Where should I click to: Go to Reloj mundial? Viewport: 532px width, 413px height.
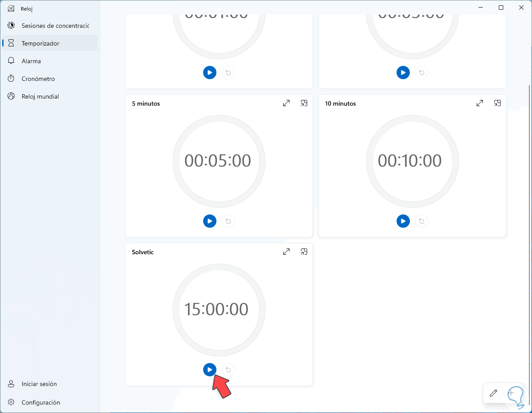tap(50, 96)
